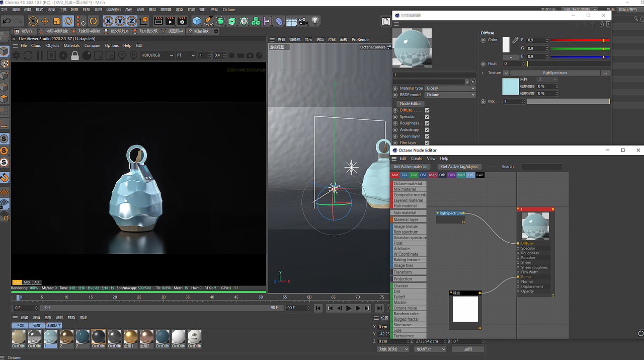
Task: Expand the Texture disclosure arrow
Action: point(483,73)
